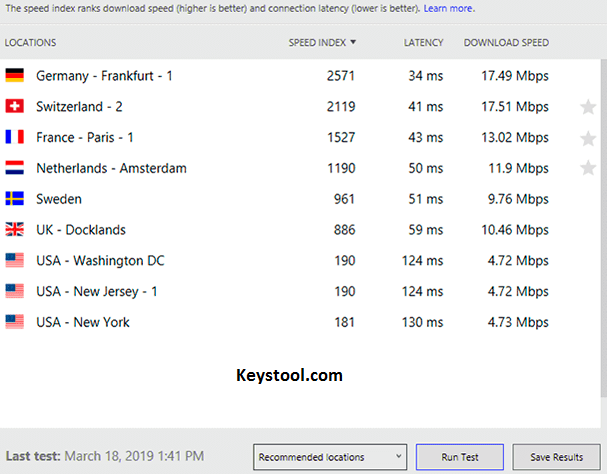Sort by the Download Speed column header
This screenshot has width=607, height=474.
[x=506, y=43]
